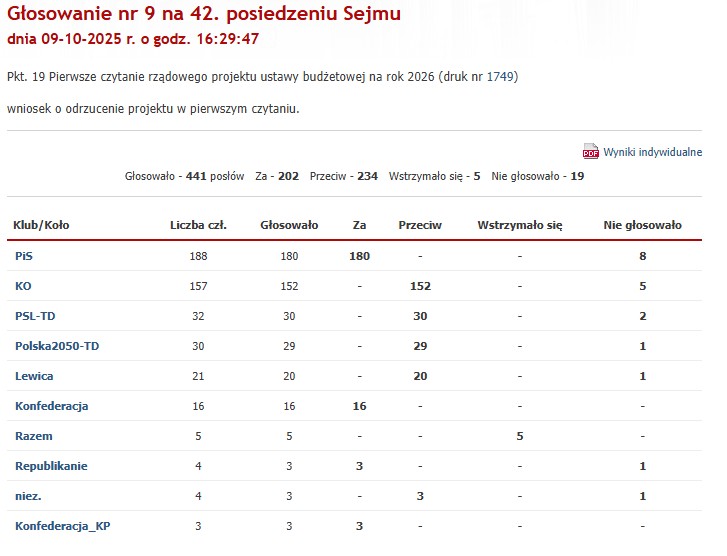
Task: View Razem club voting results
Action: coord(34,436)
